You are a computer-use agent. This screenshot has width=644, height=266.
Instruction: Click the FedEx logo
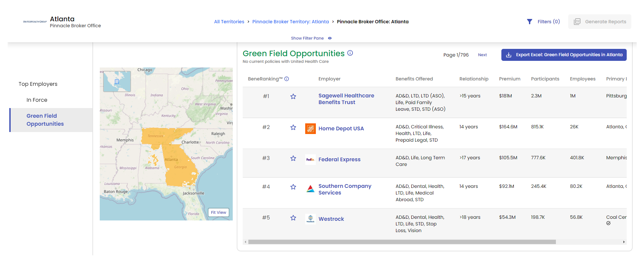pos(311,160)
